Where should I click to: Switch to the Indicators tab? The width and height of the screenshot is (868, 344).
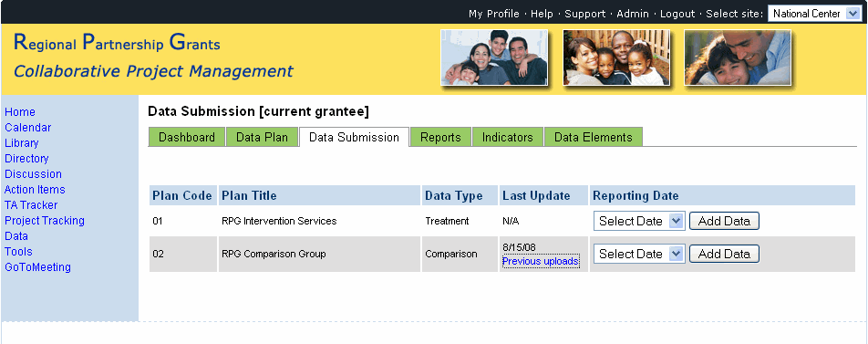(x=508, y=138)
